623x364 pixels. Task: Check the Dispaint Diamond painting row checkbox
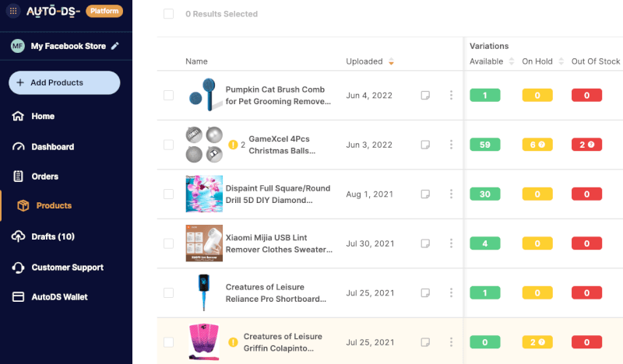tap(168, 194)
